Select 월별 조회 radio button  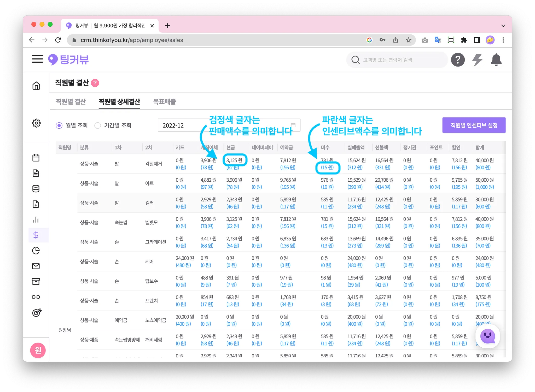click(59, 126)
